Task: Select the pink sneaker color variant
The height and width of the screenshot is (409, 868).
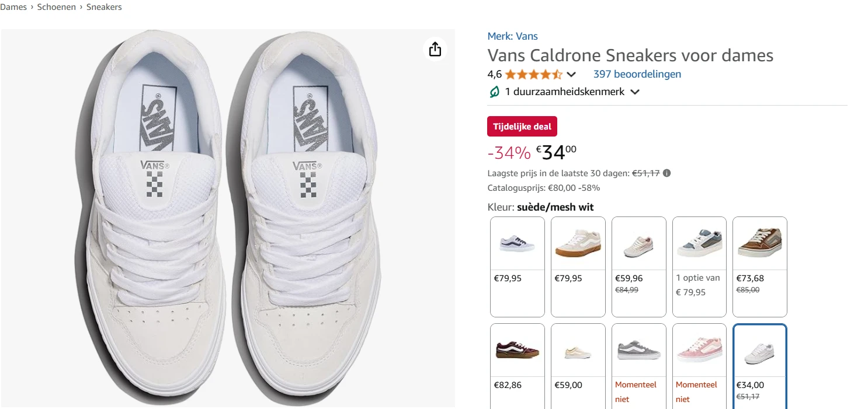Action: point(699,349)
